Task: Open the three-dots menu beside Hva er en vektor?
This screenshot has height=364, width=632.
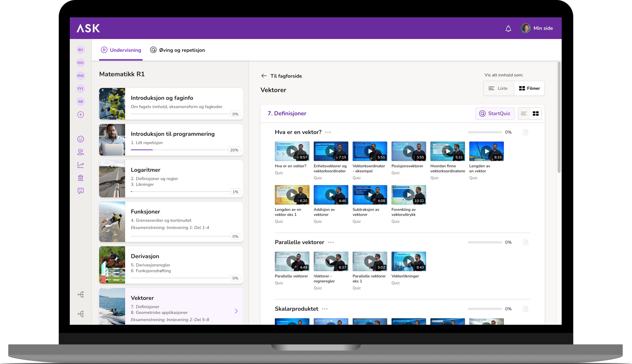Action: tap(328, 132)
